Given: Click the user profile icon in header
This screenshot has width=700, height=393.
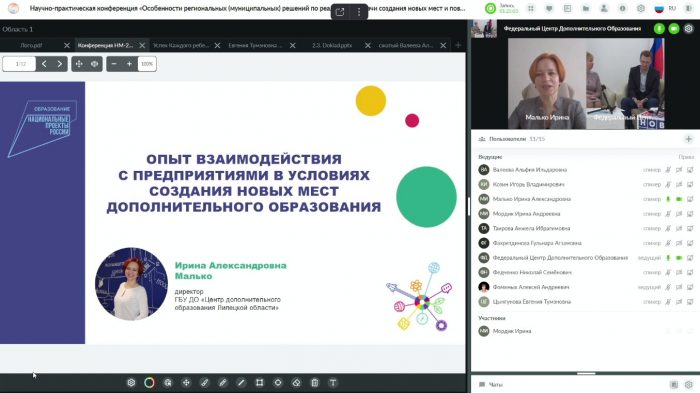Looking at the screenshot, I should coord(604,8).
